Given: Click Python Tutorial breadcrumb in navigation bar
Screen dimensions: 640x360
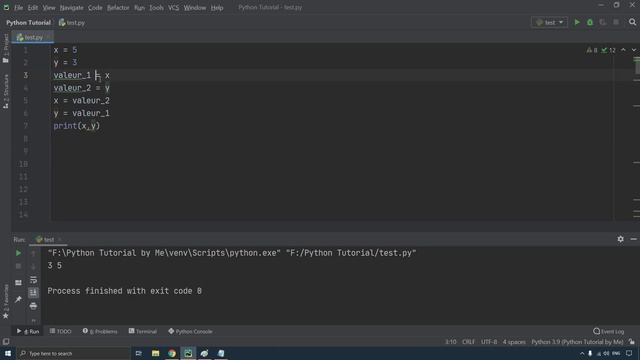Looking at the screenshot, I should (28, 23).
